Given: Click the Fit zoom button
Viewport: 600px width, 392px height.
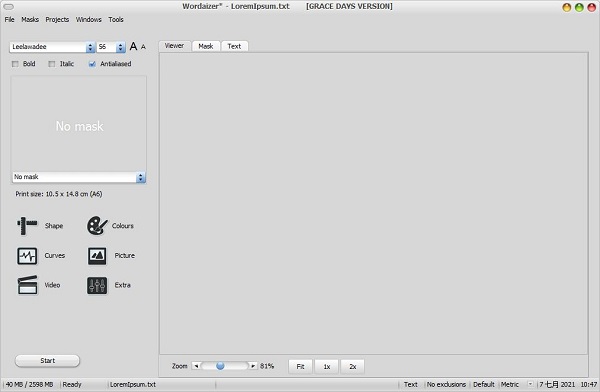Looking at the screenshot, I should point(300,366).
